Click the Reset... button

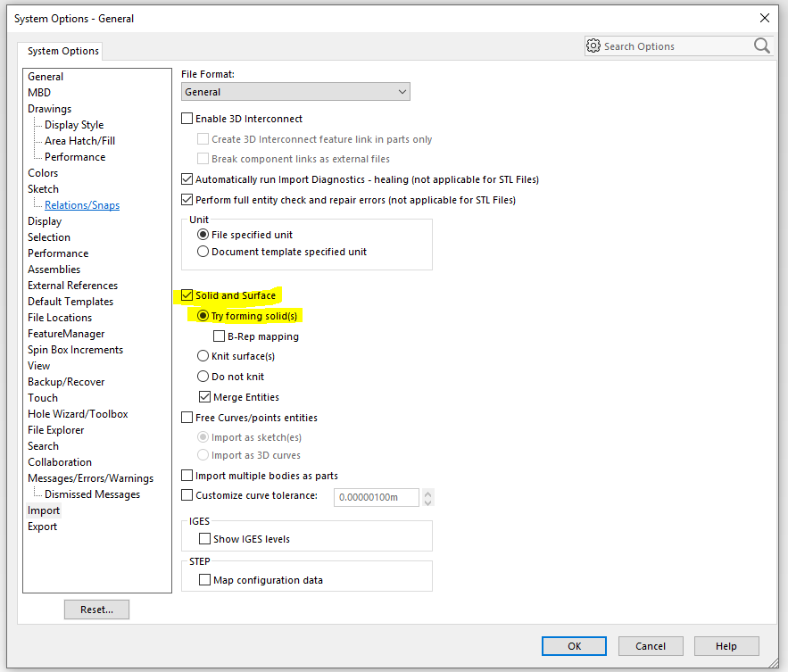pyautogui.click(x=96, y=610)
